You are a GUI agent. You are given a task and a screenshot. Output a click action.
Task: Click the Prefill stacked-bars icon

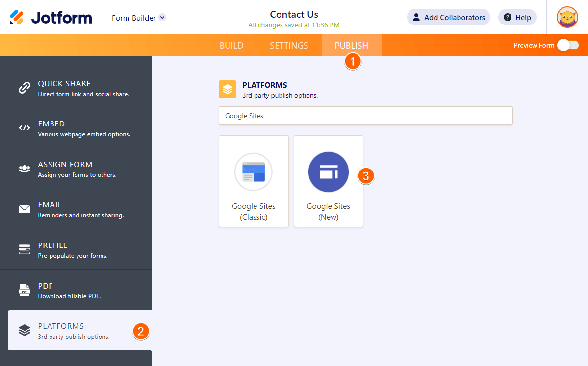click(x=25, y=249)
